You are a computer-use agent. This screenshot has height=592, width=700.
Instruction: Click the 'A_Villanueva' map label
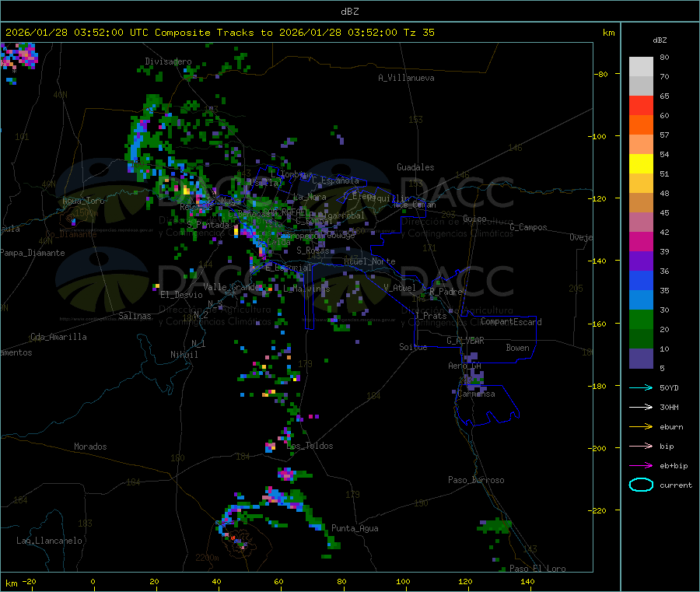point(406,78)
